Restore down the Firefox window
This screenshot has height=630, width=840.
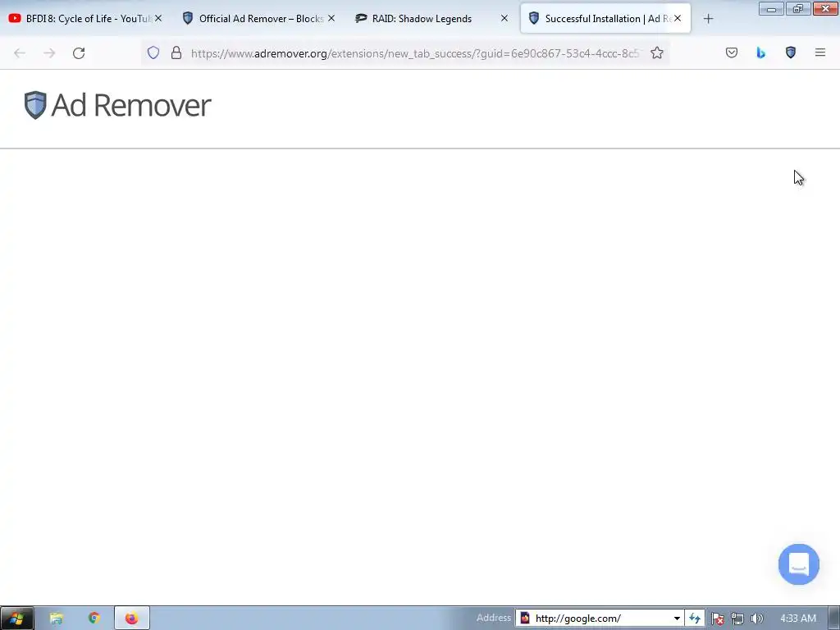click(x=798, y=8)
